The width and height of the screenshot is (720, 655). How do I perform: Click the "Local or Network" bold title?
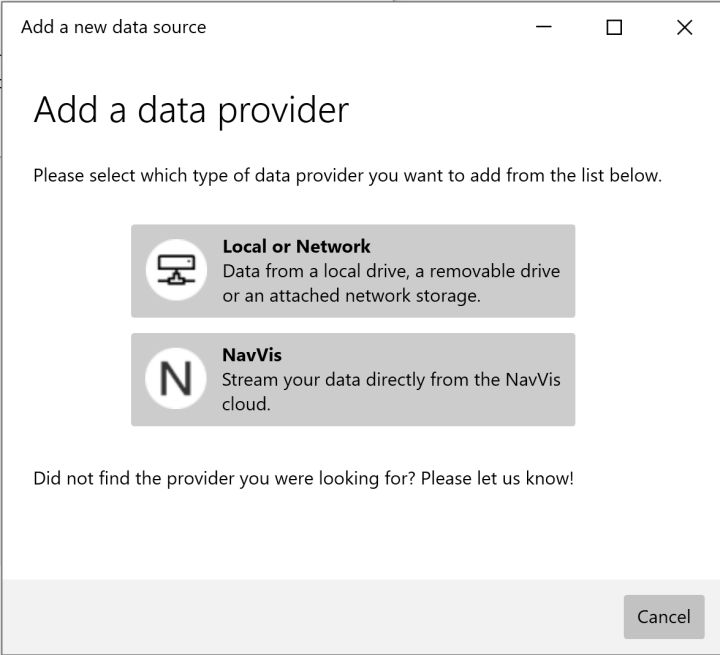296,246
